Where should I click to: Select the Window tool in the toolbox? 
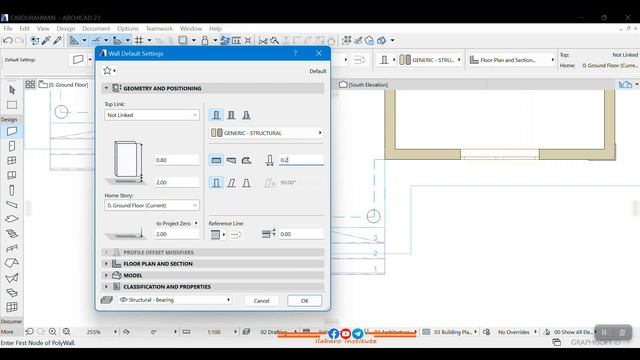point(12,160)
